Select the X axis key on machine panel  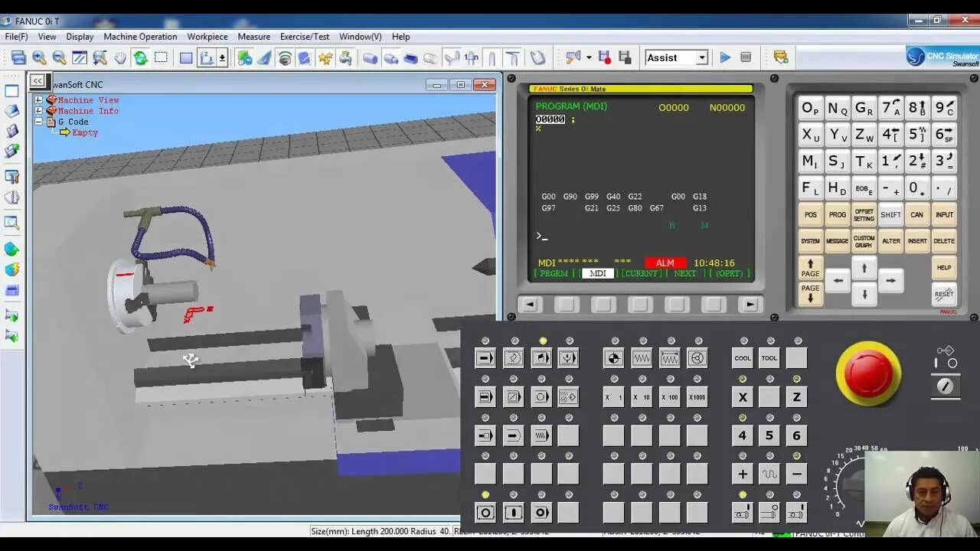[x=743, y=396]
